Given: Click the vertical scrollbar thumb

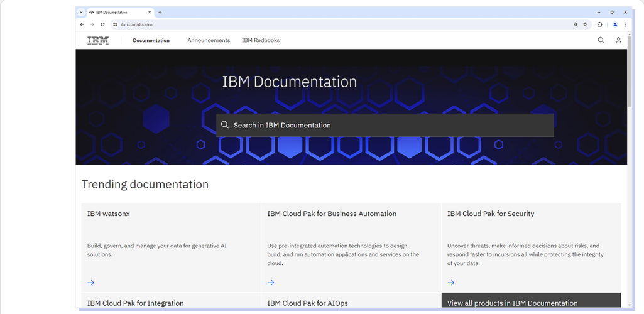Looking at the screenshot, I should coord(630,72).
